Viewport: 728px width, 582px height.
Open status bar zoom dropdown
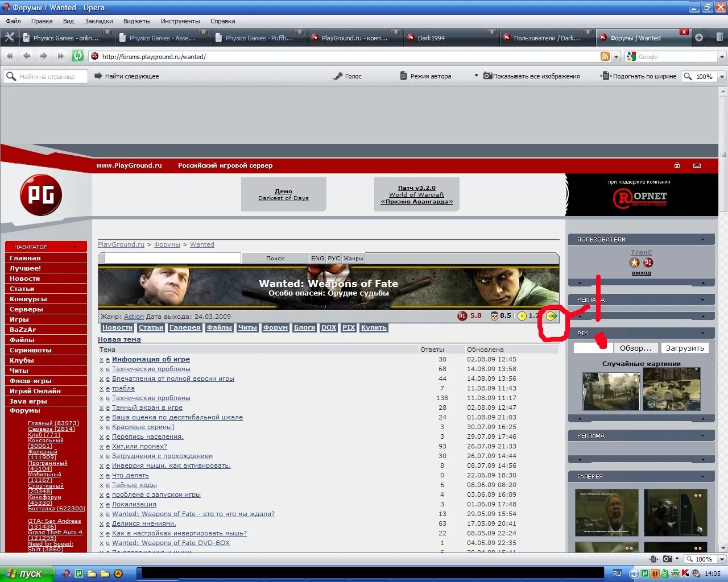coord(722,559)
